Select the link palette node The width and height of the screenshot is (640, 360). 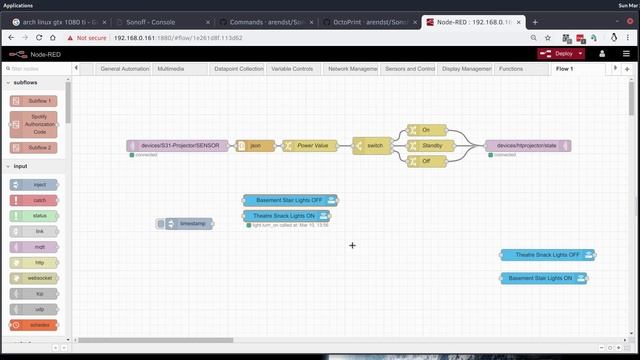(x=33, y=231)
